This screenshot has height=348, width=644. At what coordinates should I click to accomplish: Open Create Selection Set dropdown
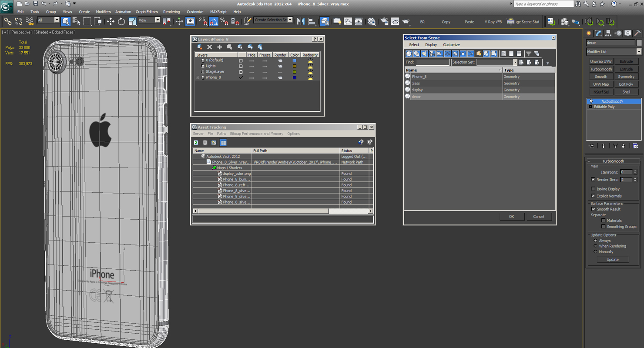[x=290, y=20]
